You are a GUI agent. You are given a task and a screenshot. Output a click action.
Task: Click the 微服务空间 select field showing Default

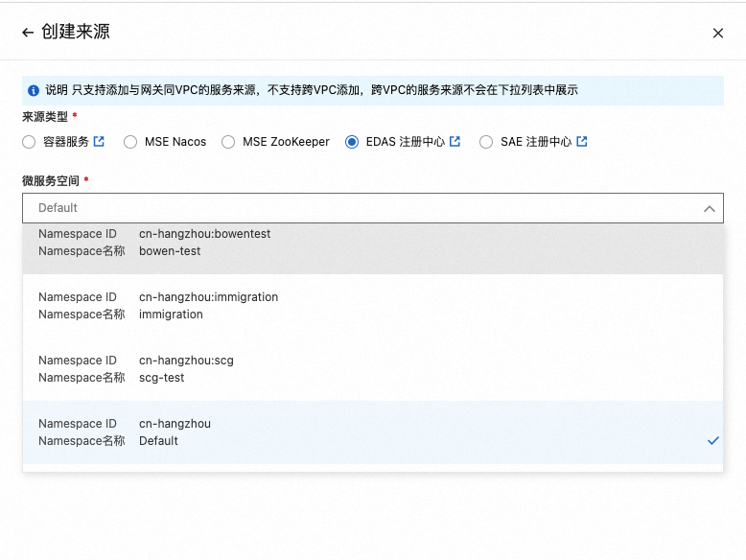coord(373,208)
